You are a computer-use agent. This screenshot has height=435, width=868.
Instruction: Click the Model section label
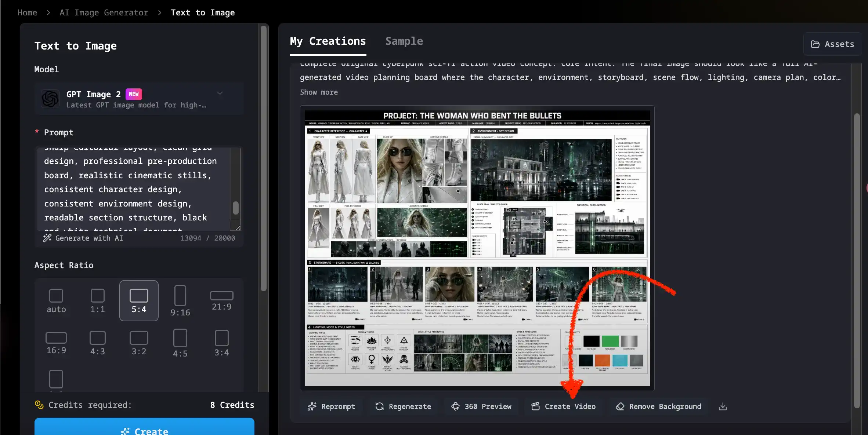tap(46, 69)
